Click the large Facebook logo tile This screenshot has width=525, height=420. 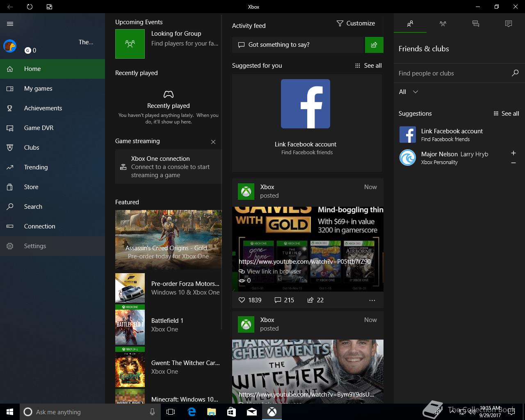[306, 104]
